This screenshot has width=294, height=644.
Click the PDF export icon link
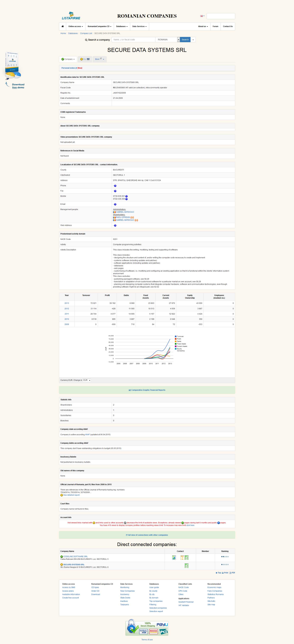point(232,573)
